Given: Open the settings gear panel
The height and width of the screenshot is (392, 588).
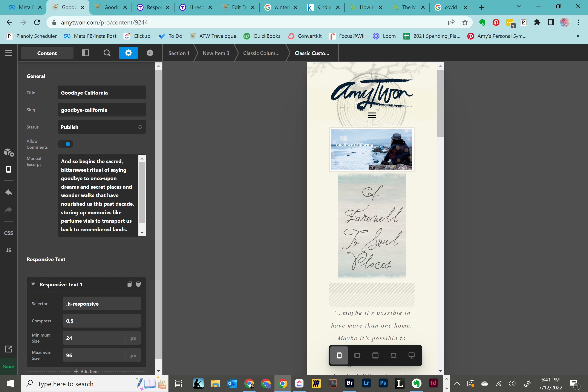Looking at the screenshot, I should point(128,53).
